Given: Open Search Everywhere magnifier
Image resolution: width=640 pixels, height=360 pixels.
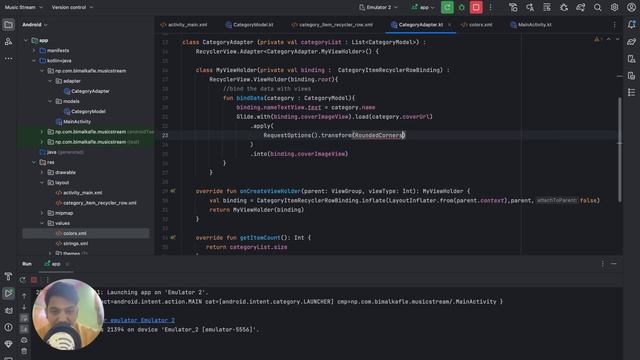Looking at the screenshot, I should [598, 7].
